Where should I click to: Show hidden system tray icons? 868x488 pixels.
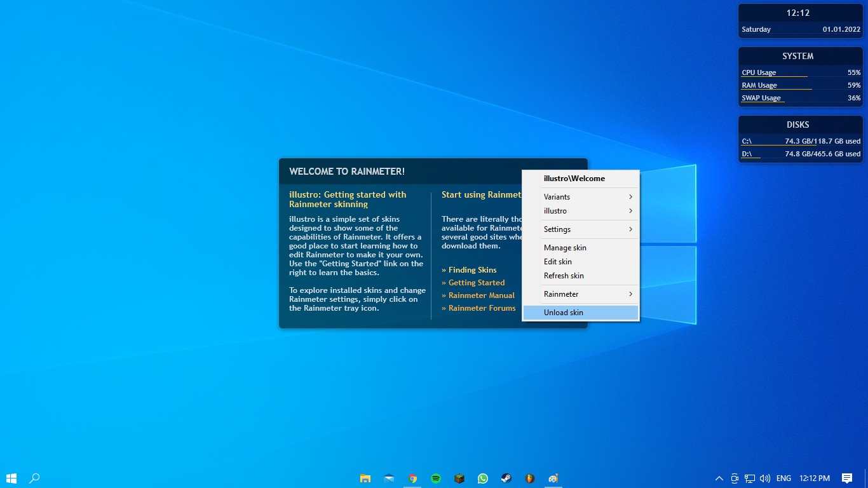pos(719,478)
